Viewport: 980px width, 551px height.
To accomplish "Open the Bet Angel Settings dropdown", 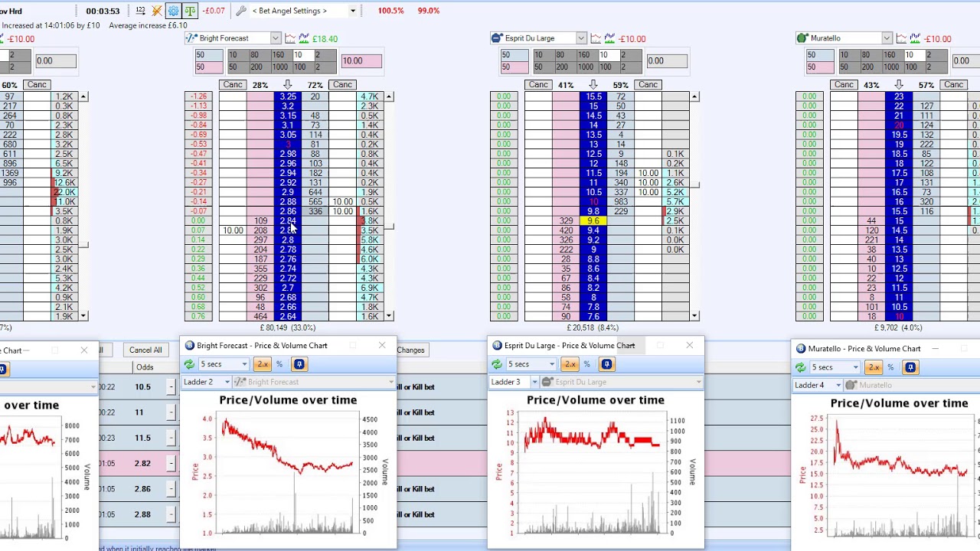I will click(x=353, y=11).
